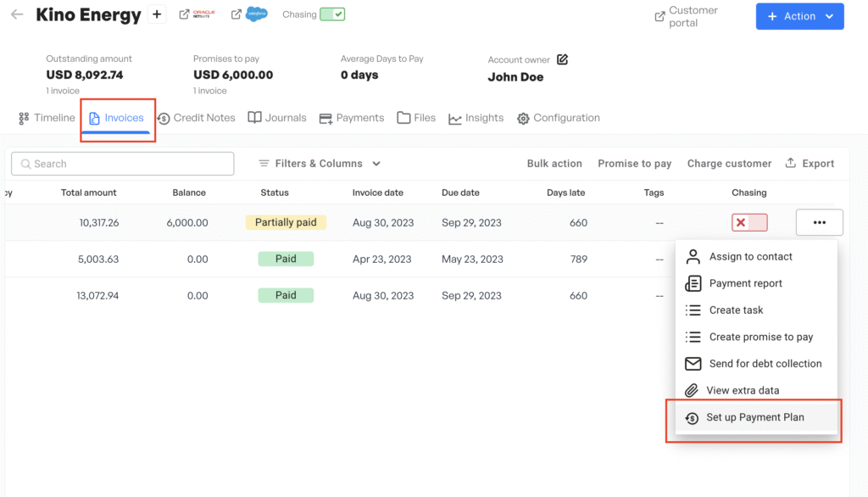
Task: Open the Configuration gear tab
Action: tap(559, 118)
